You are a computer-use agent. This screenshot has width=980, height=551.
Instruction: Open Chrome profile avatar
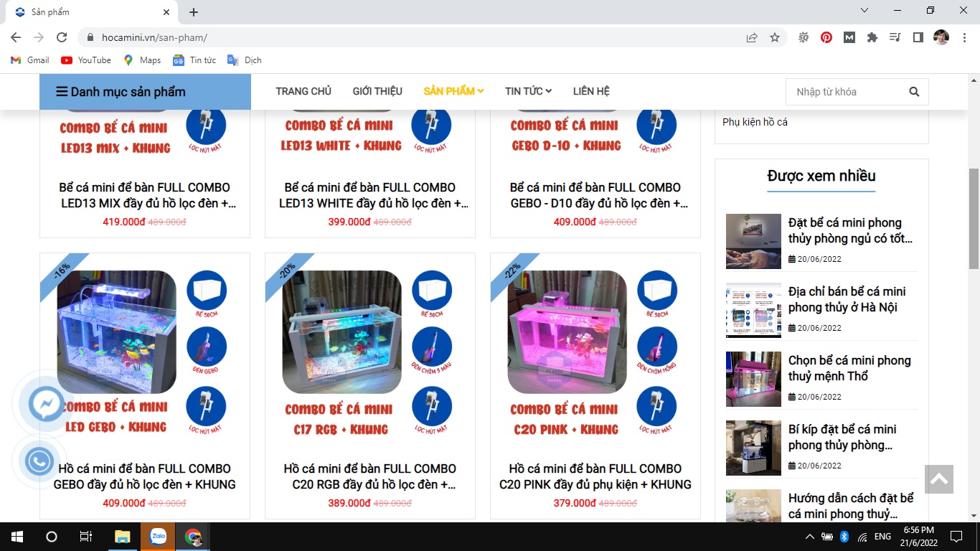point(941,37)
